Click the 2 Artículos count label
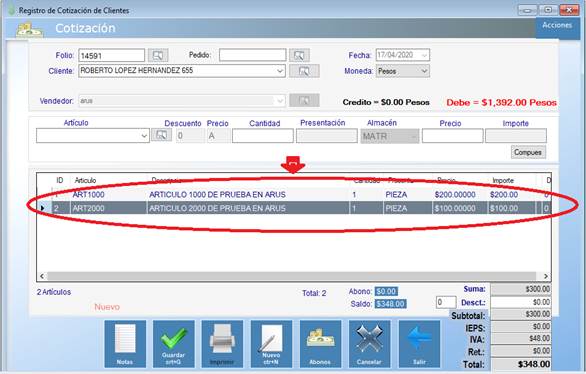586x374 pixels. pos(54,292)
